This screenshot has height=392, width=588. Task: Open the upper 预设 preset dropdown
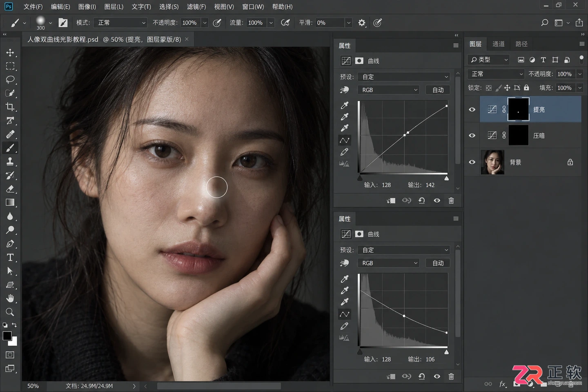click(x=404, y=77)
